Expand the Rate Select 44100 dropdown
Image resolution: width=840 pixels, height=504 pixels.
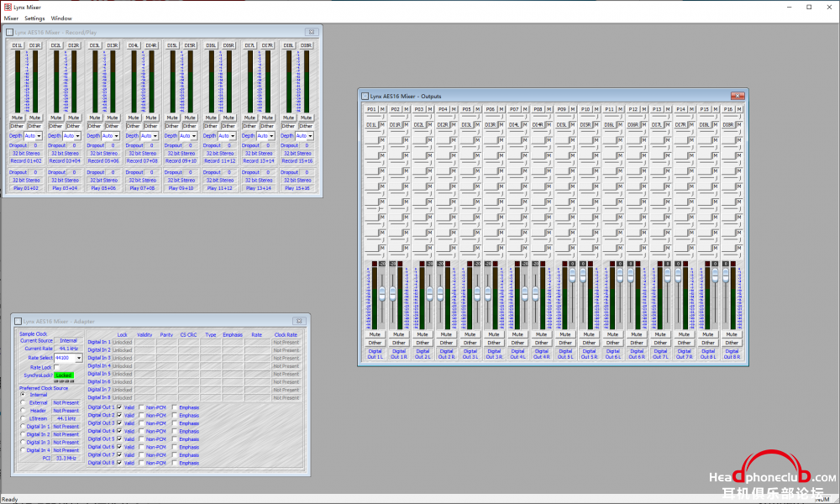point(79,358)
